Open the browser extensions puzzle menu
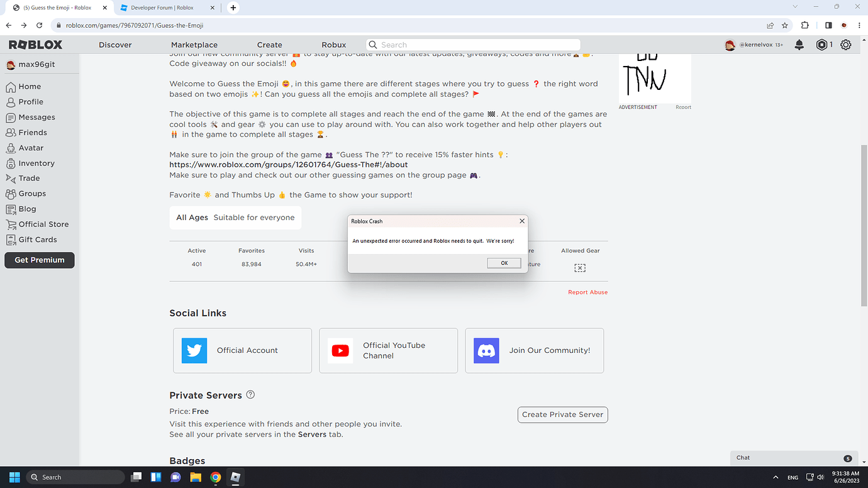This screenshot has width=868, height=488. click(x=804, y=25)
